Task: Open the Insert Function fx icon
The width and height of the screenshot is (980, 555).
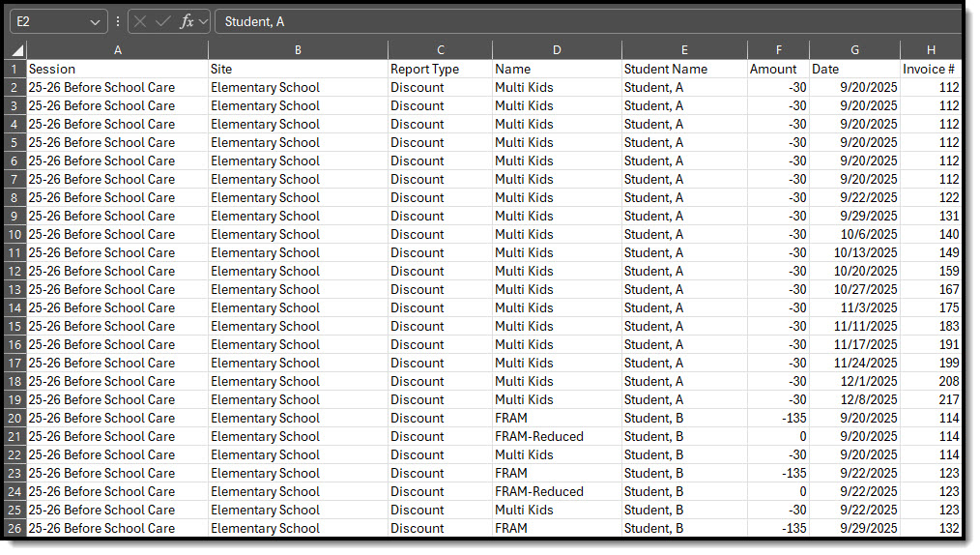Action: tap(187, 22)
